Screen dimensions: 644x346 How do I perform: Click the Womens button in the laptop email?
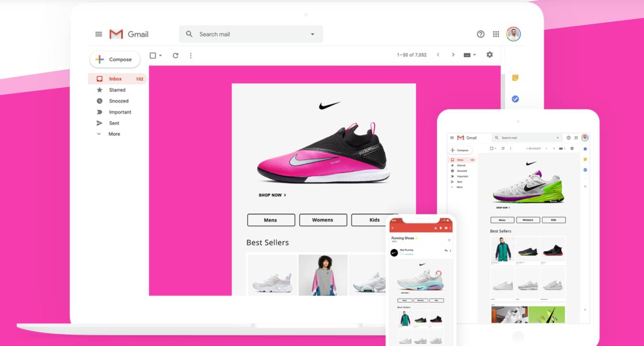pyautogui.click(x=323, y=220)
